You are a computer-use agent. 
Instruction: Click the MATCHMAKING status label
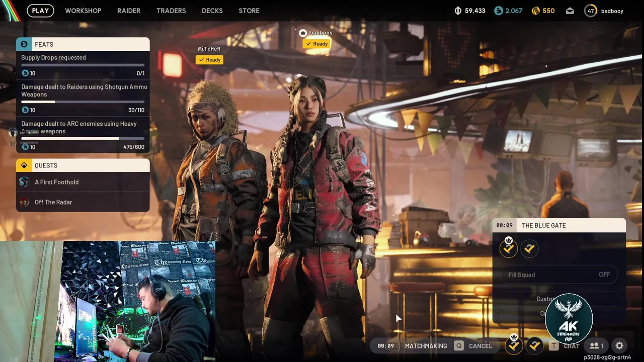(x=426, y=346)
